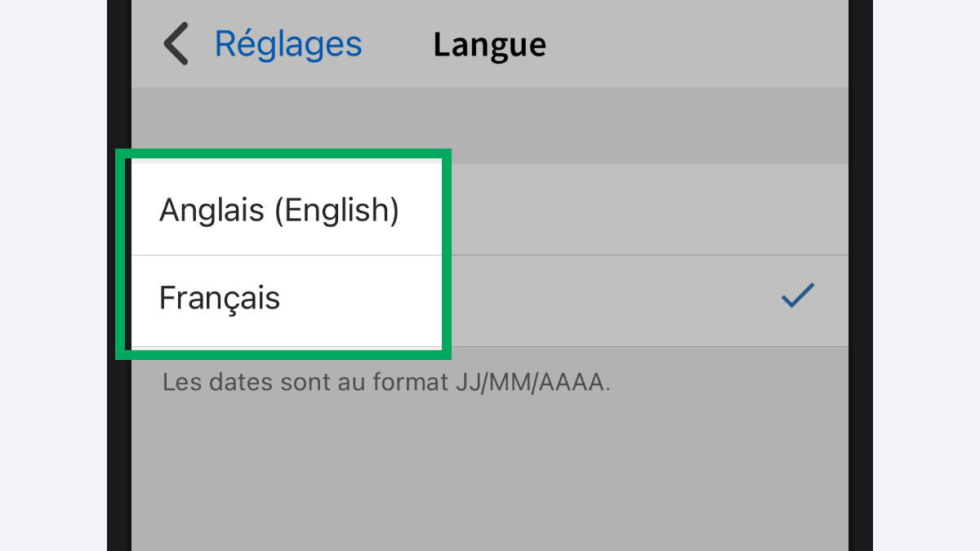The width and height of the screenshot is (980, 551).
Task: Tap the back navigation arrow next to Réglages
Action: tap(175, 44)
